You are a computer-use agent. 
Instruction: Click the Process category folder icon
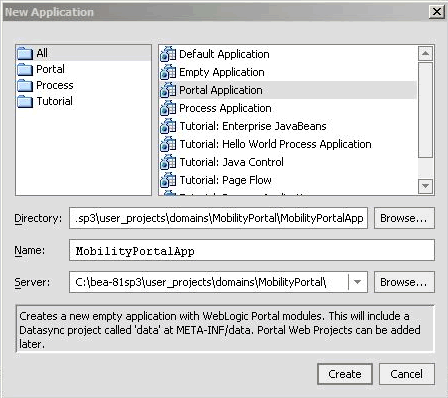(x=25, y=85)
